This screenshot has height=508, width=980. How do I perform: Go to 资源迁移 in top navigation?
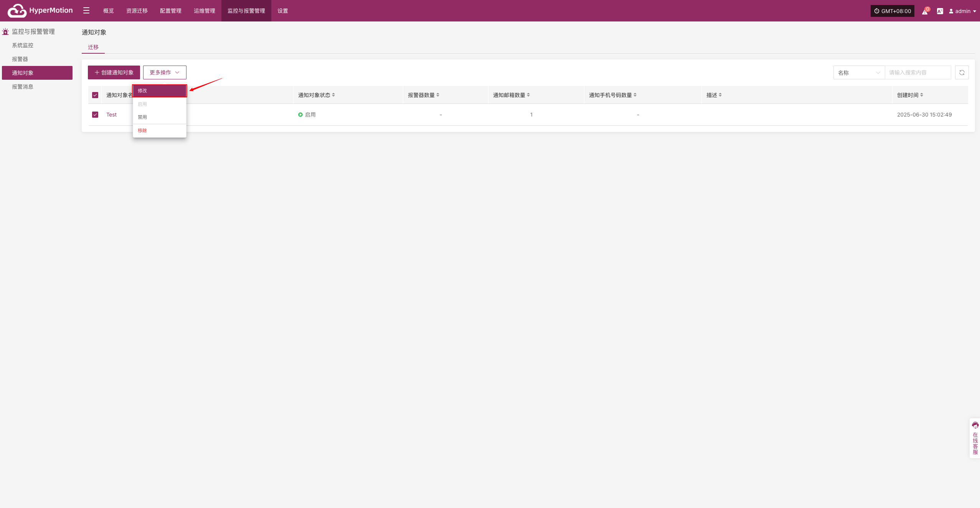point(137,11)
